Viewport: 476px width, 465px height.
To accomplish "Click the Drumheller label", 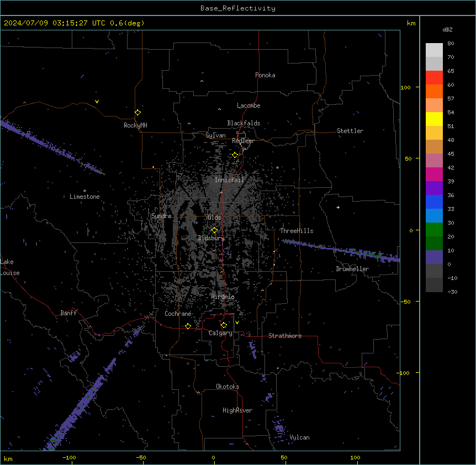I will tap(352, 269).
